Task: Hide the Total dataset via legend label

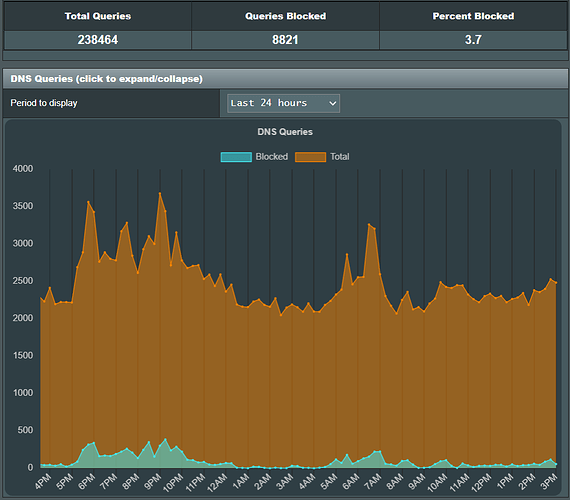Action: (340, 157)
